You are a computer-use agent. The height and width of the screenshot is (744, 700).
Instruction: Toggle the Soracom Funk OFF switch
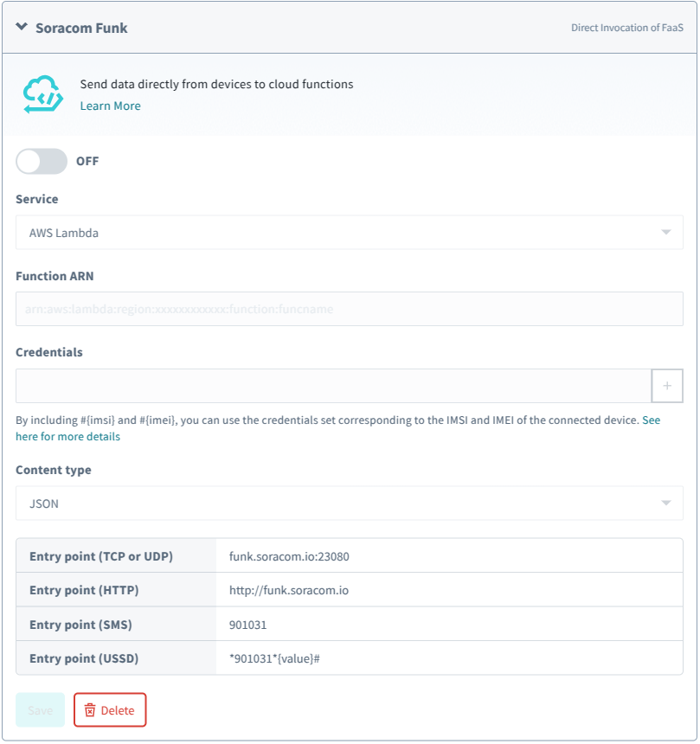pos(42,161)
